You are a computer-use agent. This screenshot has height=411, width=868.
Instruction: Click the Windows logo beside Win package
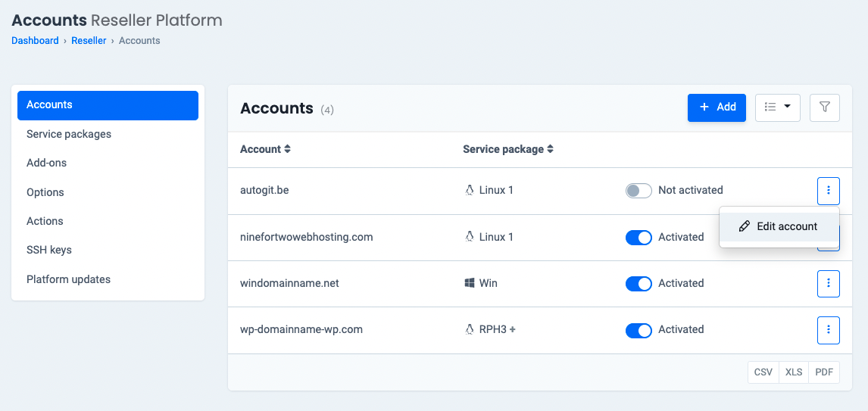[470, 283]
